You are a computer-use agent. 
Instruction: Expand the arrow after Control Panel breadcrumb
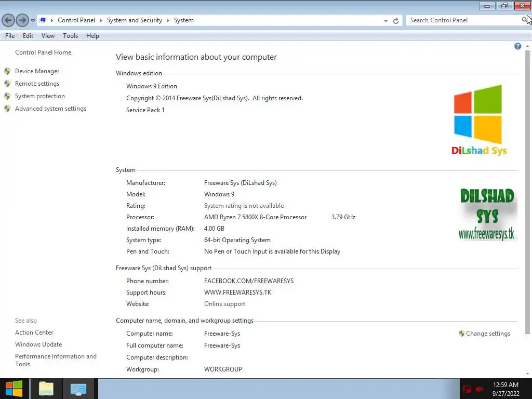pos(101,20)
